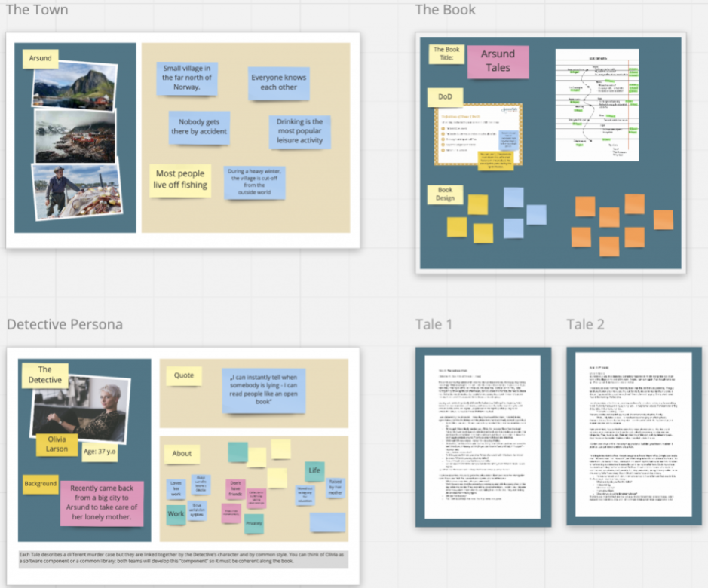
Task: Select the foggy rocky village photo
Action: (75, 136)
